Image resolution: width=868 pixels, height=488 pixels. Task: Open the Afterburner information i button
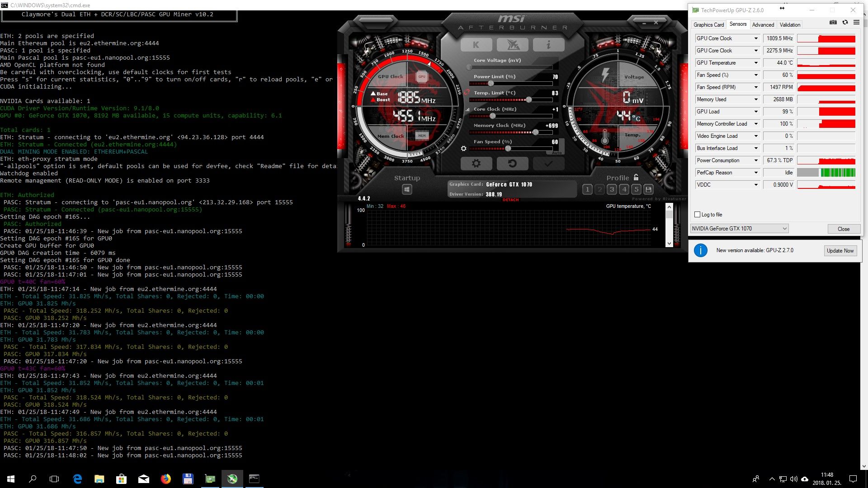[x=548, y=44]
